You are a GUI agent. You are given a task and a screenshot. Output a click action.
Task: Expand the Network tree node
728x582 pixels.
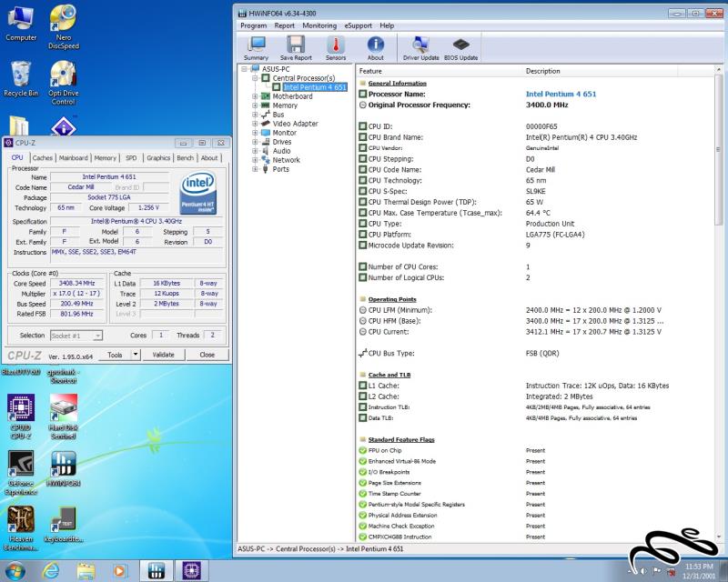tap(255, 160)
